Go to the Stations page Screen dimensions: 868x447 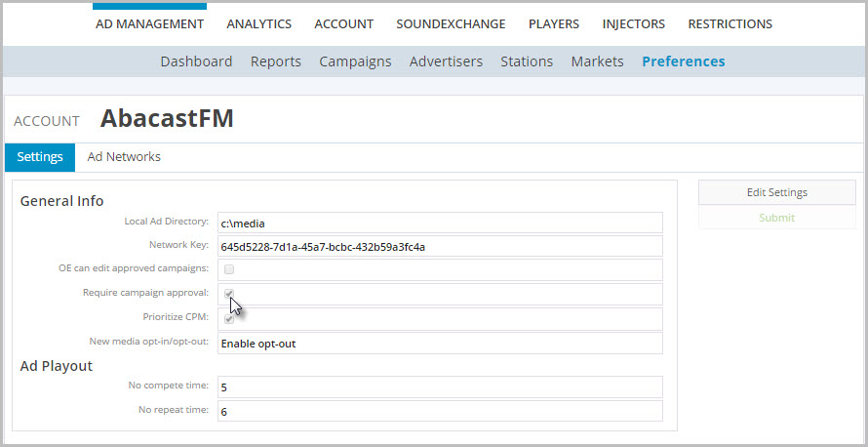[527, 61]
